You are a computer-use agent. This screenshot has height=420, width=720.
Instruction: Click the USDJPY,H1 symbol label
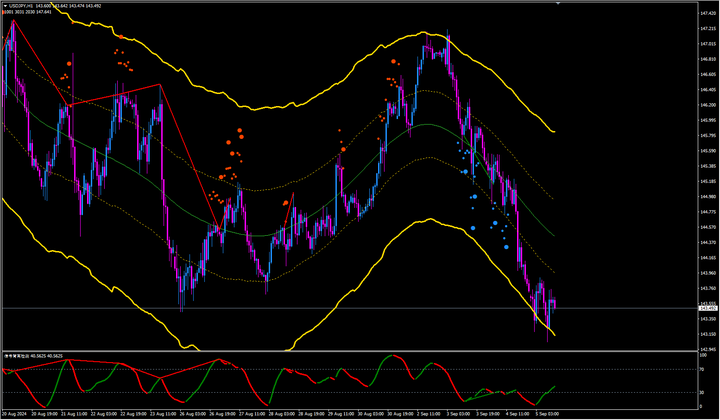click(x=24, y=5)
